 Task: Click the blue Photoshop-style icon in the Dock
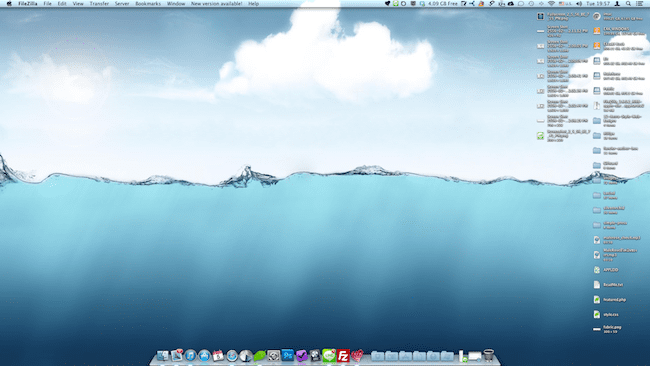pyautogui.click(x=288, y=355)
